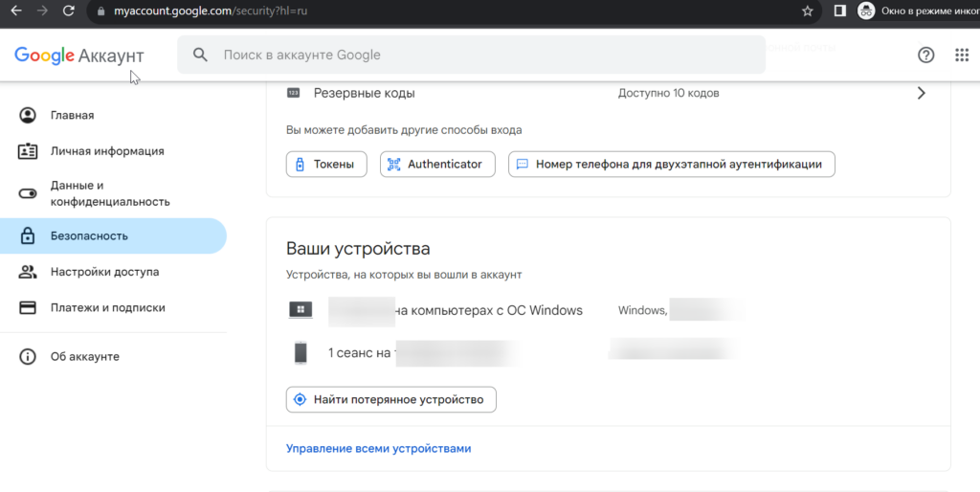Image resolution: width=980 pixels, height=492 pixels.
Task: Click the Об аккаунте info icon
Action: point(28,356)
